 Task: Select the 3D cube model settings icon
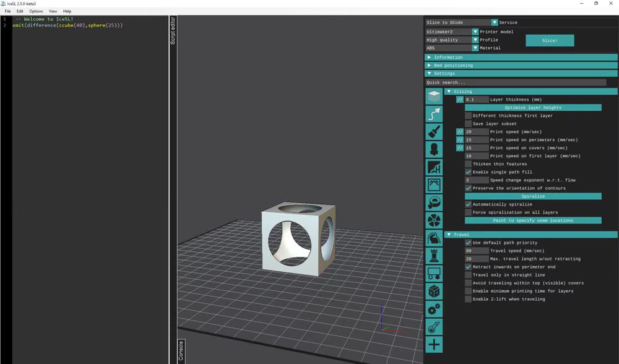pyautogui.click(x=434, y=290)
